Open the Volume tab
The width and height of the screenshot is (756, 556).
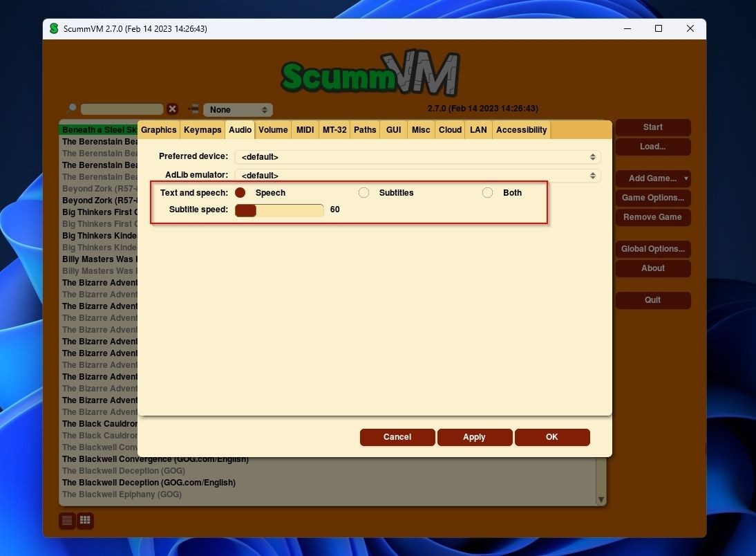point(273,130)
